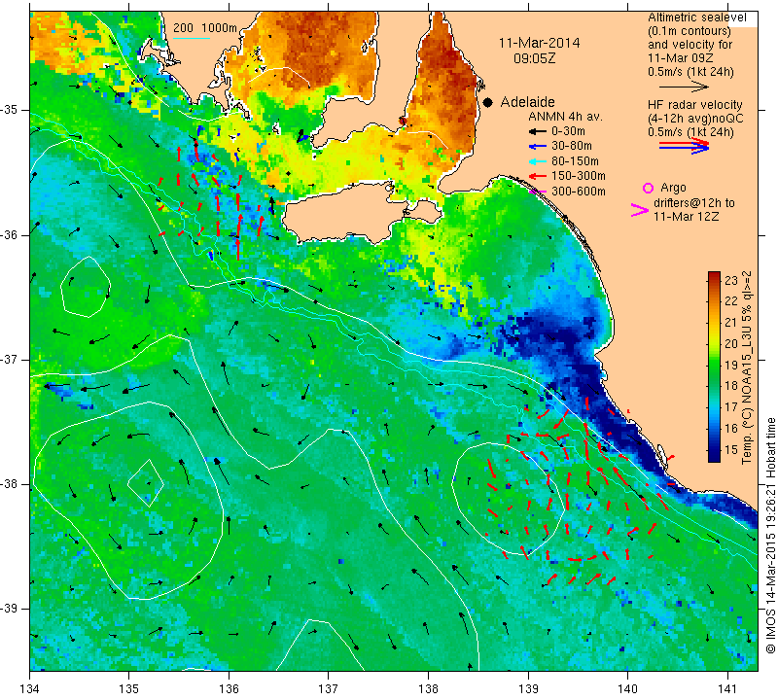Click the 11-Mar-2014 date label
The height and width of the screenshot is (700, 778).
coord(540,43)
